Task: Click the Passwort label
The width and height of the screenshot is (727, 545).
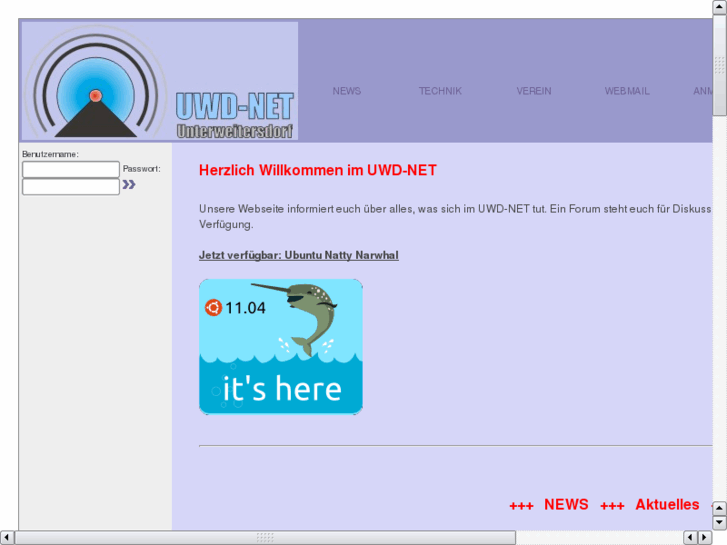Action: (x=141, y=169)
